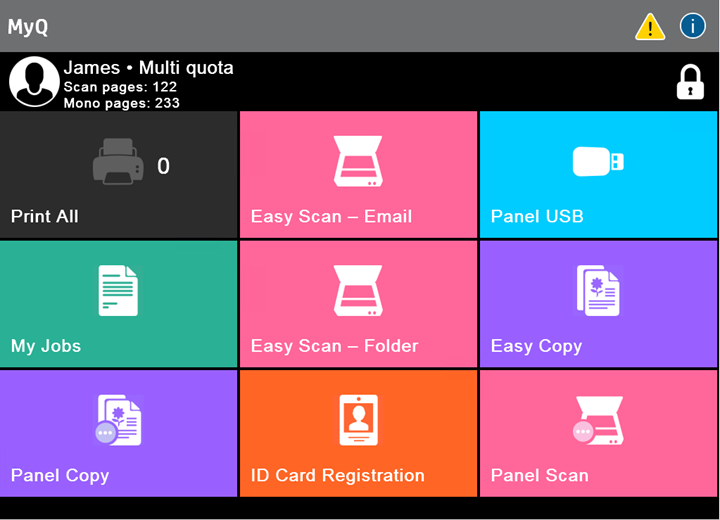Select James's user avatar picture
The image size is (720, 520).
[34, 82]
